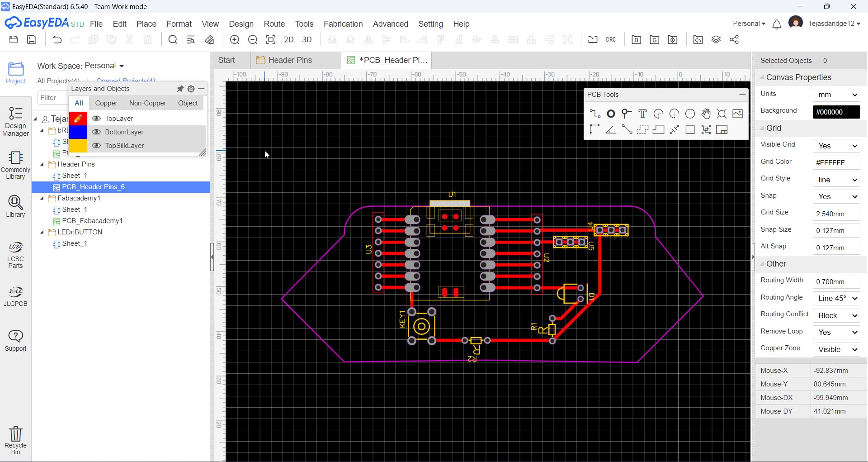Select the Track tool in PCB Tools
This screenshot has height=462, width=868.
click(x=595, y=114)
